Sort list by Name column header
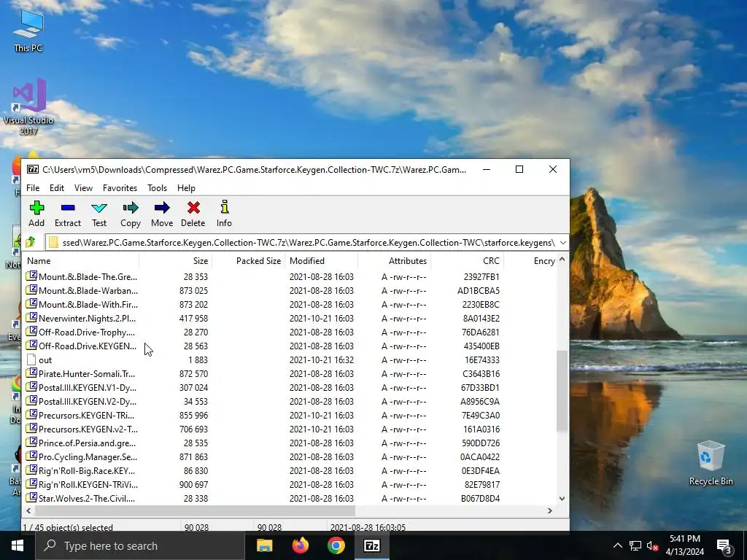The width and height of the screenshot is (747, 560). (x=81, y=261)
